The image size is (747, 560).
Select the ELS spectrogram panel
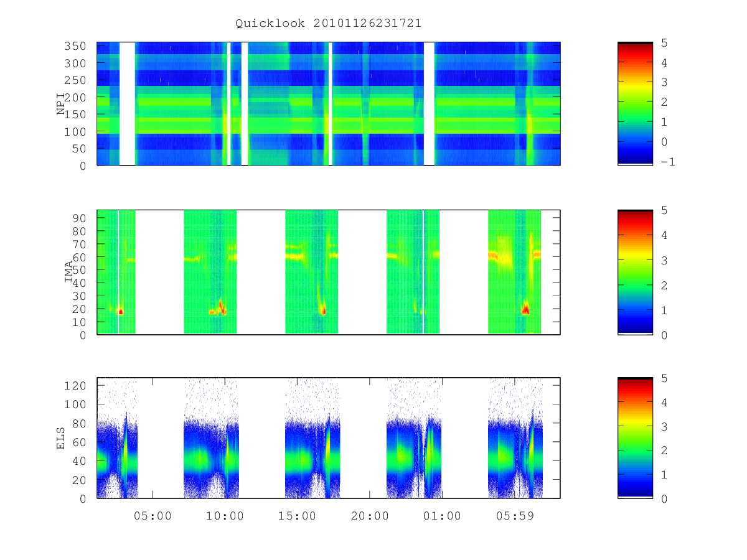[x=329, y=438]
